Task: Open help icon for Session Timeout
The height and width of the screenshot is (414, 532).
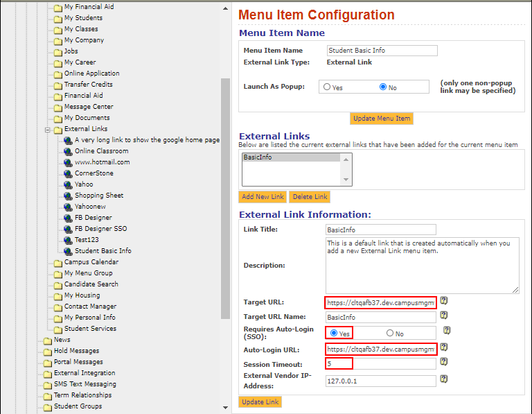Action: [x=444, y=362]
